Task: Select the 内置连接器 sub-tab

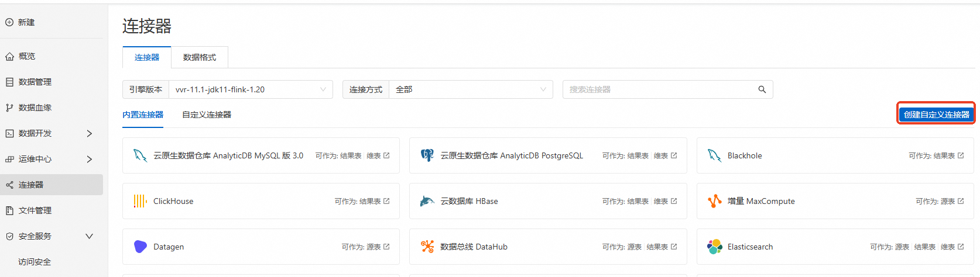Action: [x=143, y=115]
